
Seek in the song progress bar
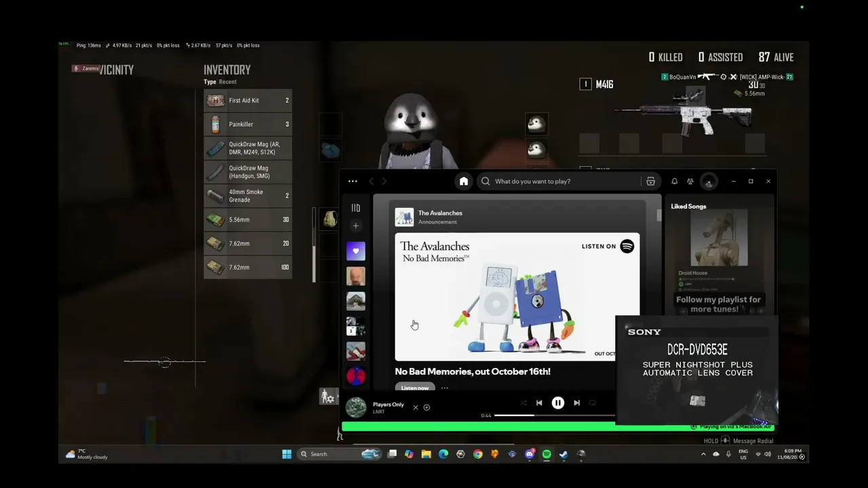click(554, 415)
